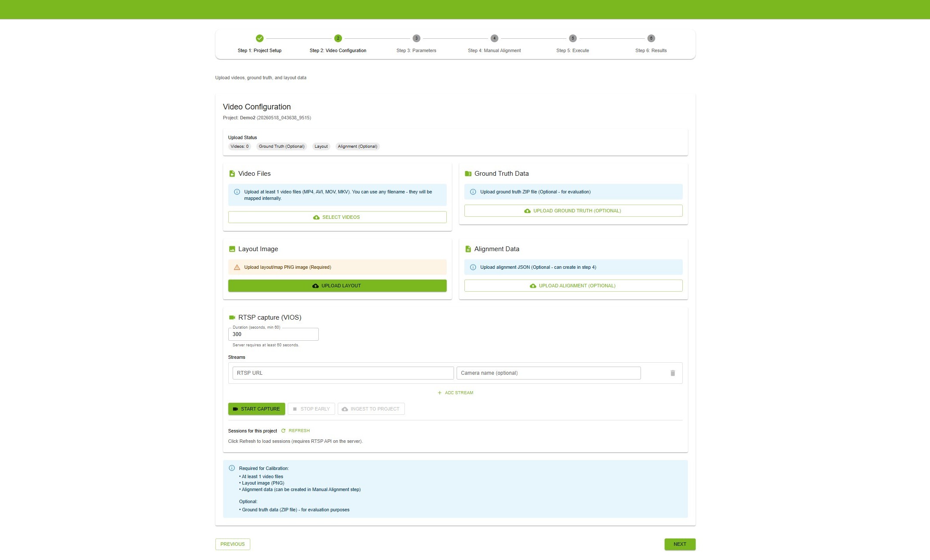Click the Ground Truth Data folder icon
This screenshot has width=930, height=560.
pos(468,174)
